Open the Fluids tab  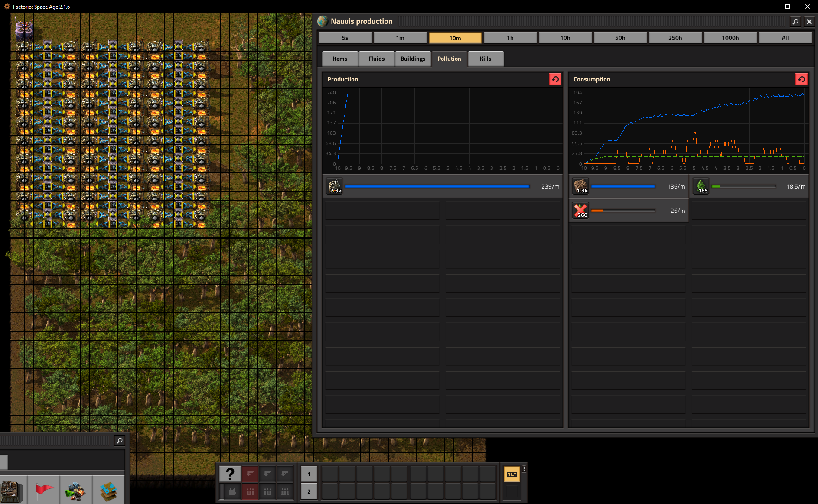tap(377, 59)
